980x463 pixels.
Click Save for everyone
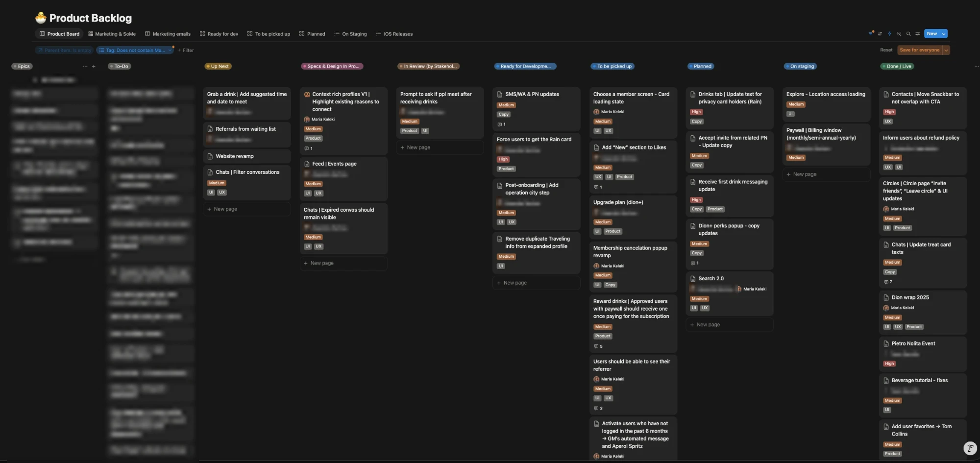point(920,50)
